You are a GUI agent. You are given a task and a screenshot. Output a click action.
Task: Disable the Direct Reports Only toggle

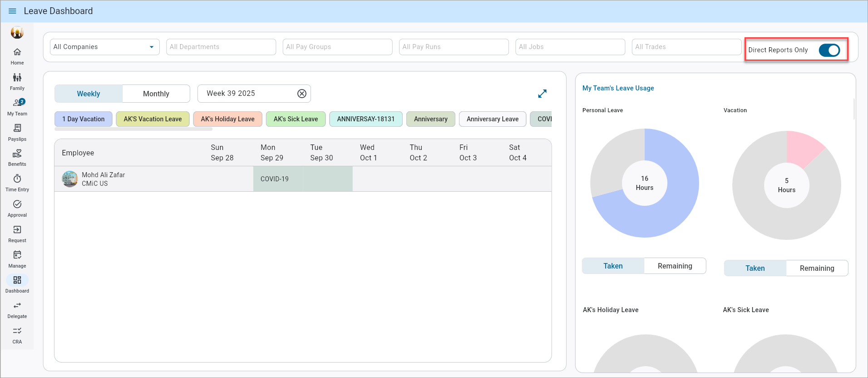(829, 50)
